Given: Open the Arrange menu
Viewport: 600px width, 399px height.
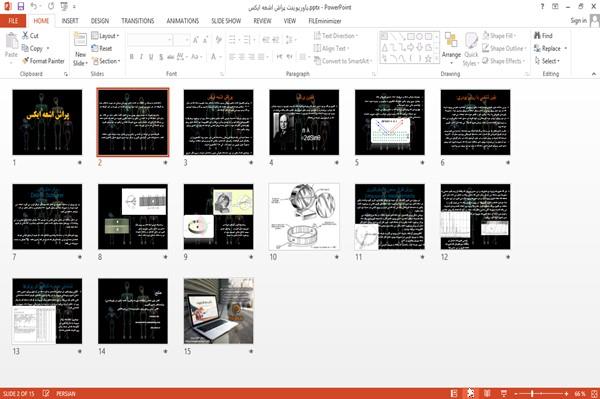Looking at the screenshot, I should [451, 49].
